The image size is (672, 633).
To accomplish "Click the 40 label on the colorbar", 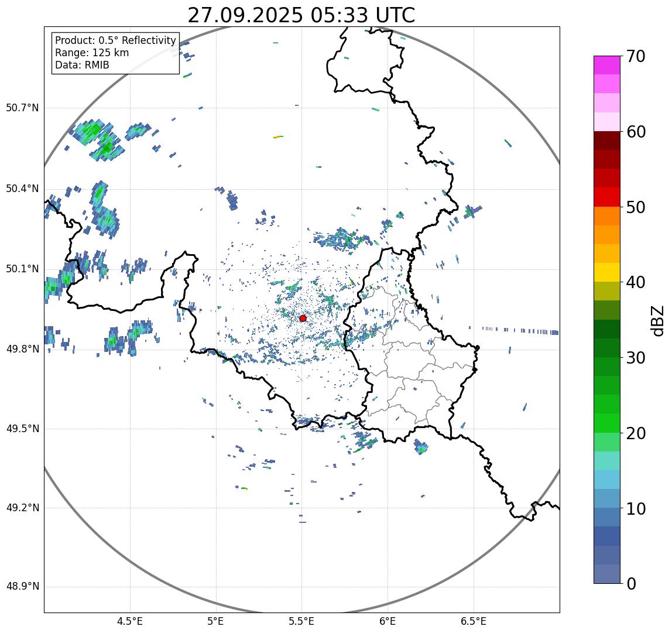I will [636, 282].
